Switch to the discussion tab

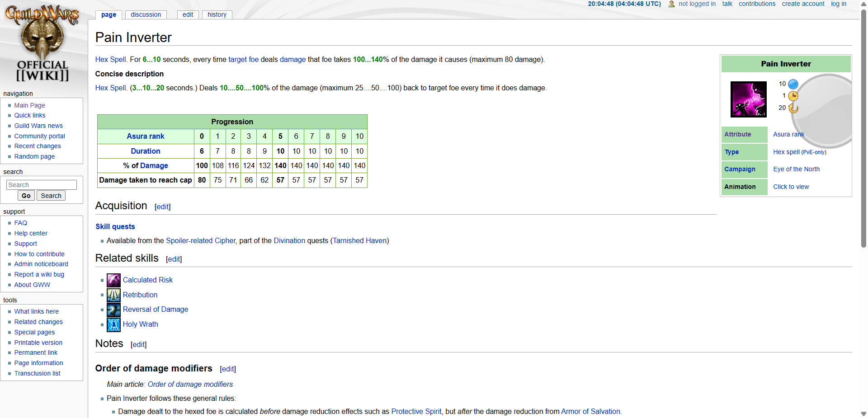coord(146,14)
